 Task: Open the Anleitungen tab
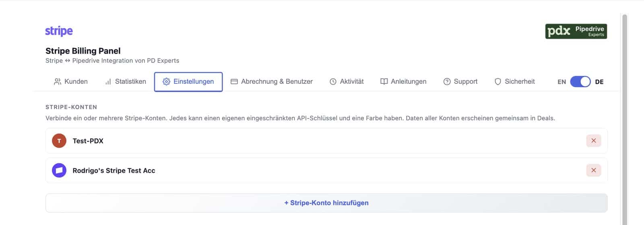point(403,81)
